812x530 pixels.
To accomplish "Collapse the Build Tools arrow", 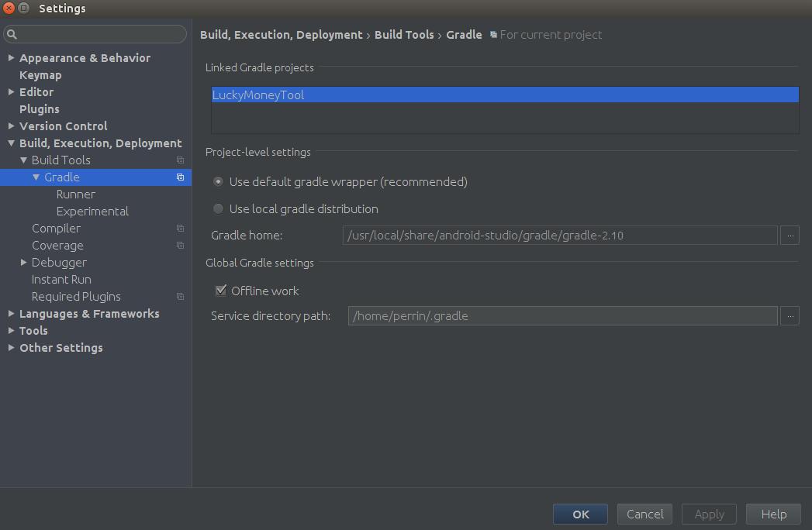I will pyautogui.click(x=23, y=160).
